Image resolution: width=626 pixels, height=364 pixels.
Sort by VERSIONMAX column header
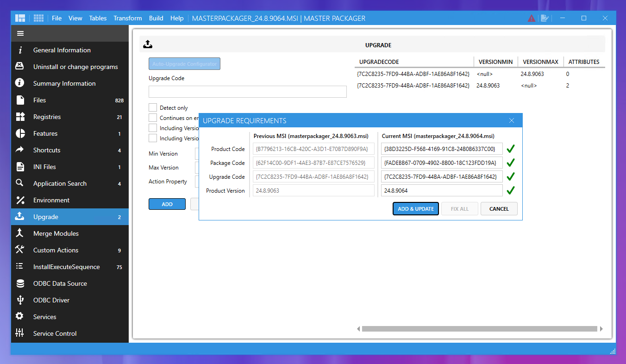pos(540,62)
